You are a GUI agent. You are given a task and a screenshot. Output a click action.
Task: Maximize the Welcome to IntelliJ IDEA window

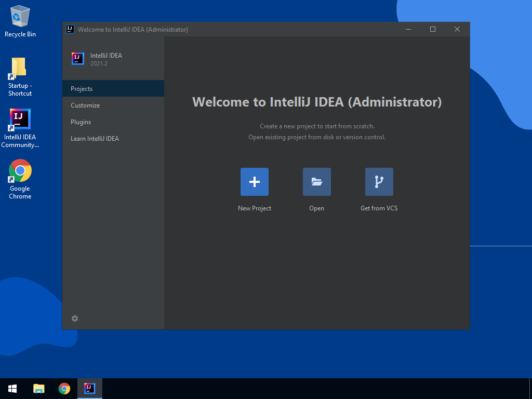(433, 29)
